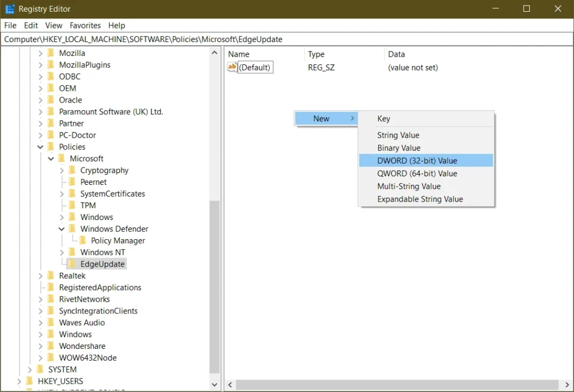574x392 pixels.
Task: Select the OEM key
Action: click(67, 88)
